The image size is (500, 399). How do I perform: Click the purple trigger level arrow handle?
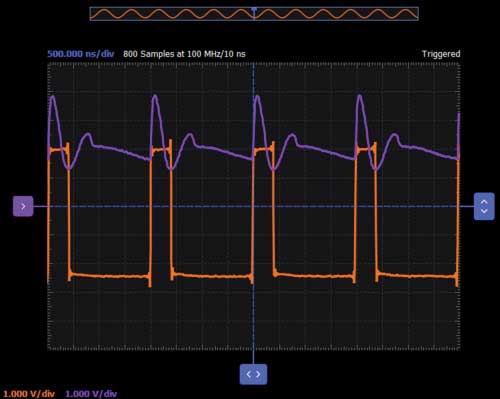23,206
